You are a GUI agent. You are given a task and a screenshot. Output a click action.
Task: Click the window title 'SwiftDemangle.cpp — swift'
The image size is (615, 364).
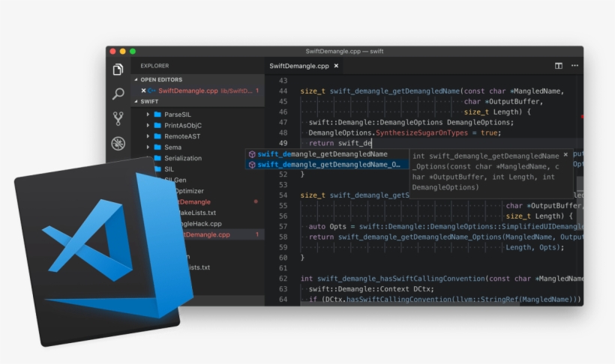pyautogui.click(x=344, y=52)
